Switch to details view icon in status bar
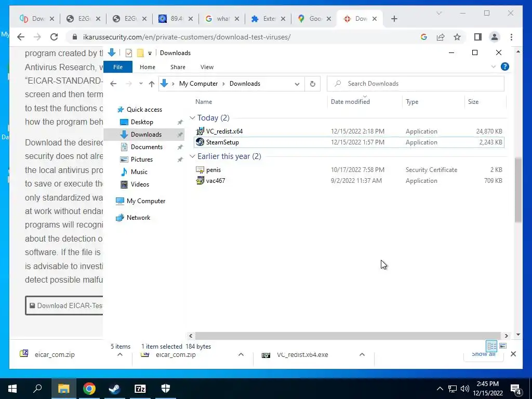This screenshot has height=399, width=532. (491, 346)
